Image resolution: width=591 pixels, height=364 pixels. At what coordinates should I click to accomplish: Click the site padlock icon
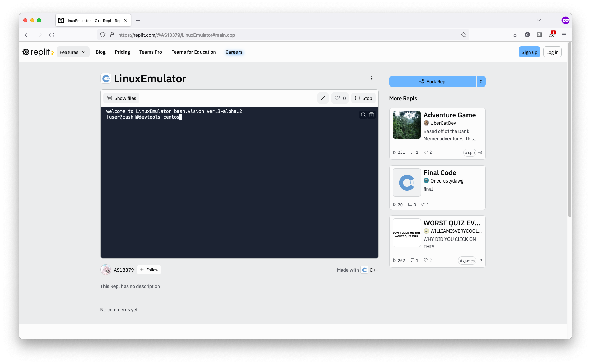point(112,35)
